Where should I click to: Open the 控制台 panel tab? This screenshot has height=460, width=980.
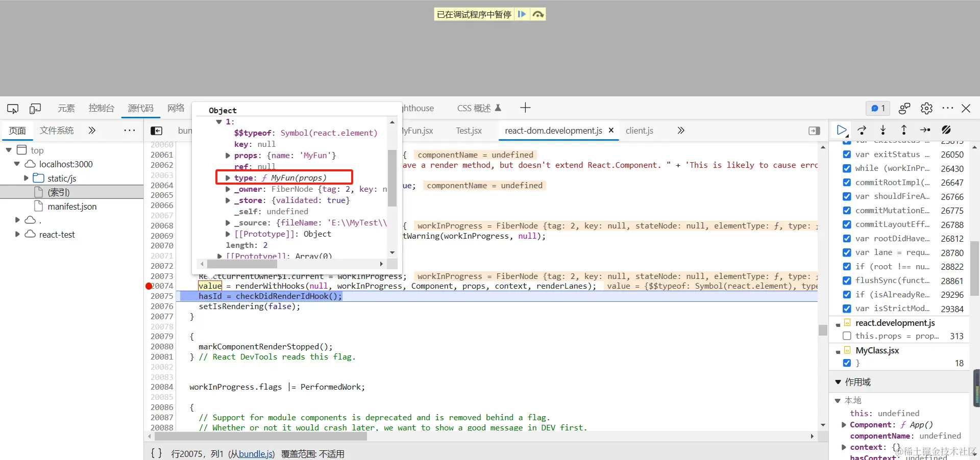pos(101,108)
